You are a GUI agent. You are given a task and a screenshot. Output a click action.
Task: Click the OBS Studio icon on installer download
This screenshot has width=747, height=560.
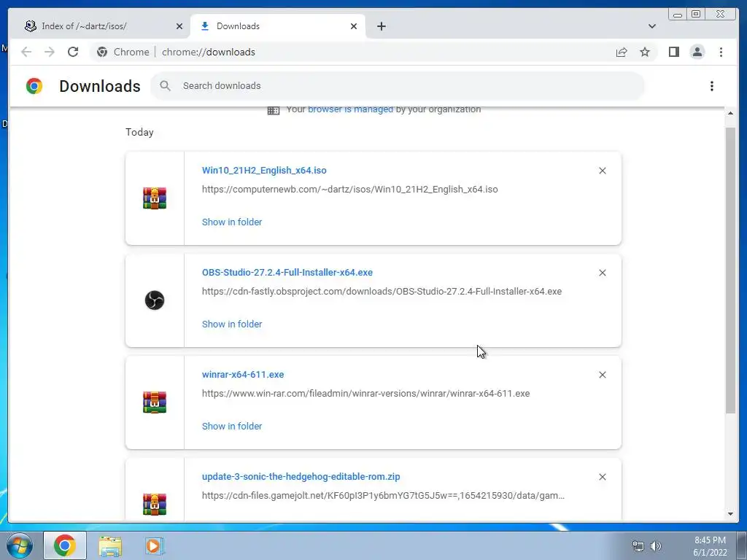click(x=155, y=300)
